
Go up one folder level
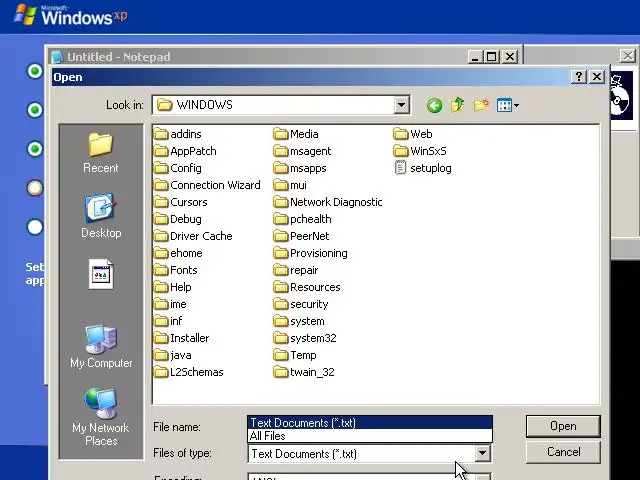tap(458, 105)
